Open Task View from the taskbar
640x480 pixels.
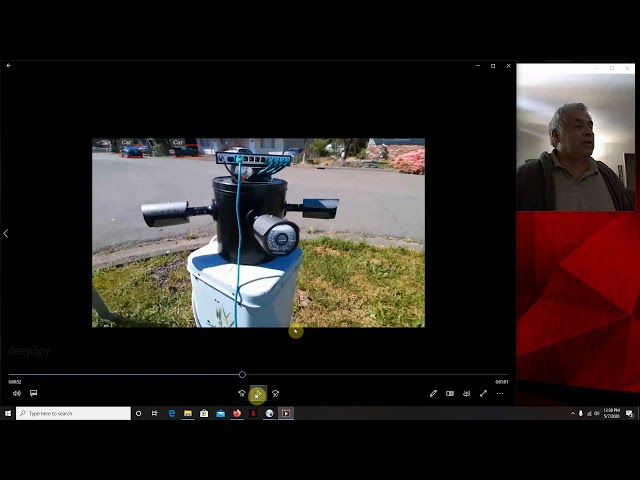[155, 413]
